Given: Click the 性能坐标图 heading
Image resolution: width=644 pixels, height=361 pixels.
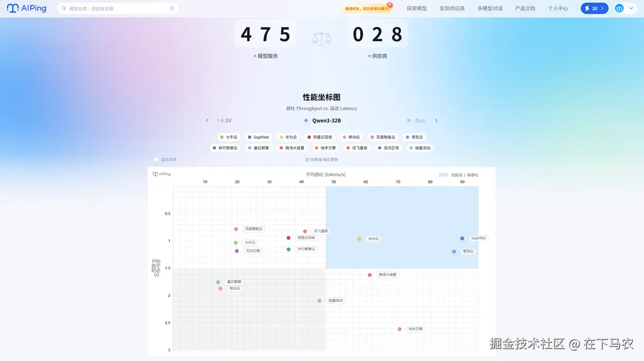Looking at the screenshot, I should [321, 97].
